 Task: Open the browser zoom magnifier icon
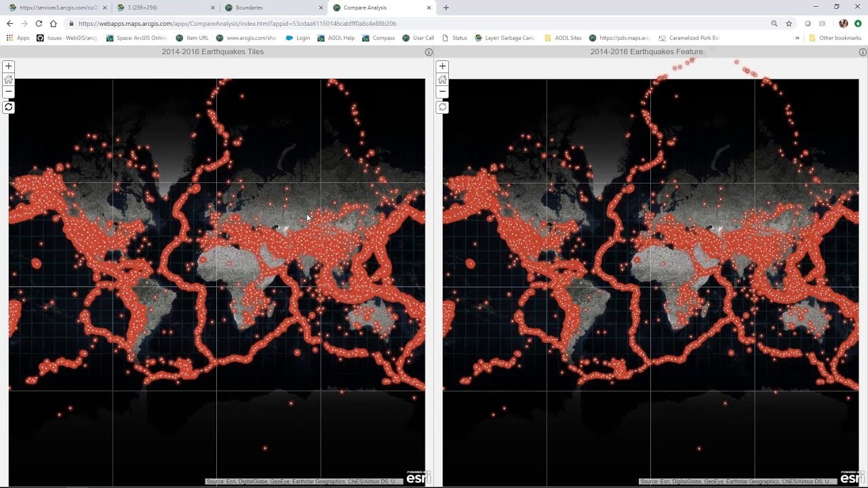coord(774,23)
